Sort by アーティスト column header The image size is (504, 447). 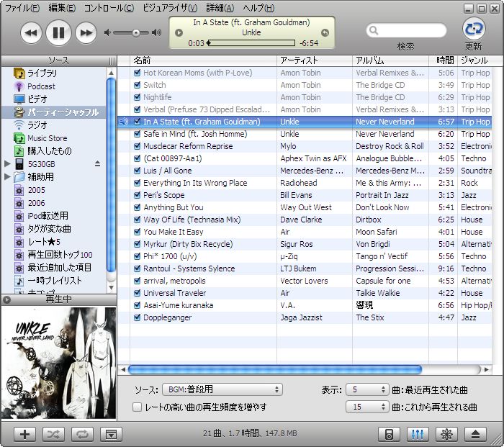[315, 60]
